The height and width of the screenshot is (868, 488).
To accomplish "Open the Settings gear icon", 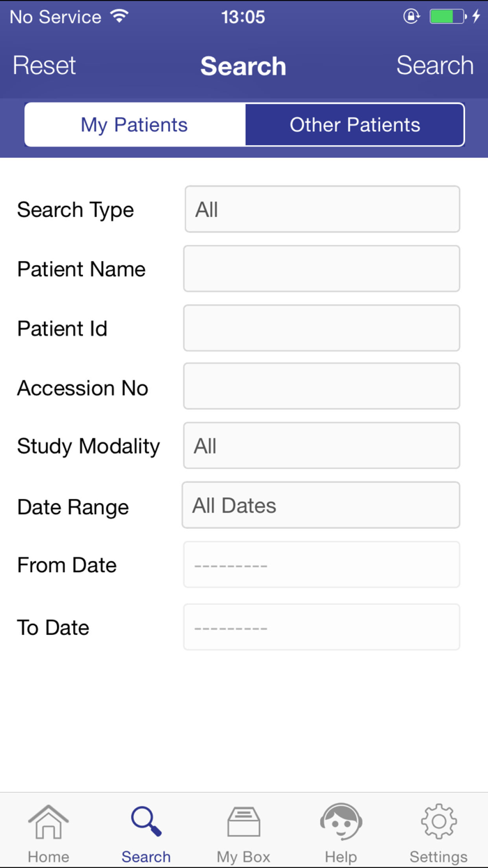I will [x=439, y=822].
